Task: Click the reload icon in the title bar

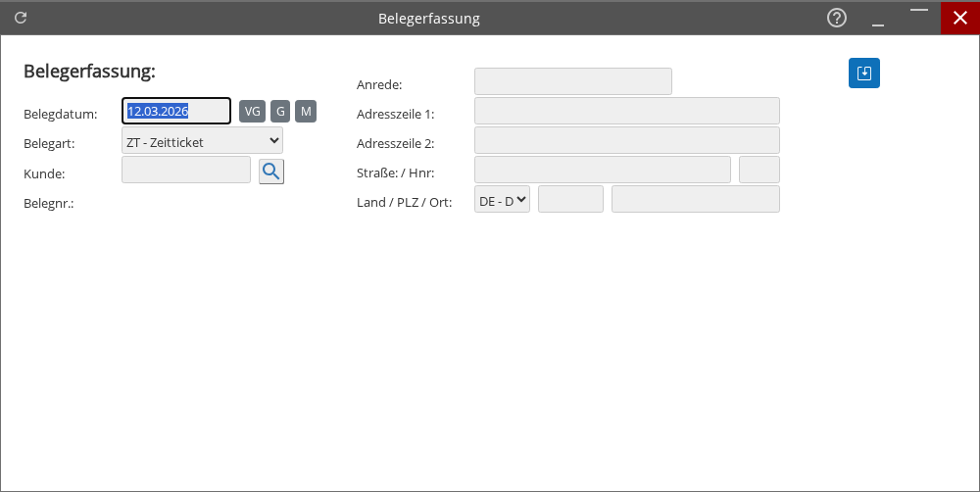Action: click(21, 18)
